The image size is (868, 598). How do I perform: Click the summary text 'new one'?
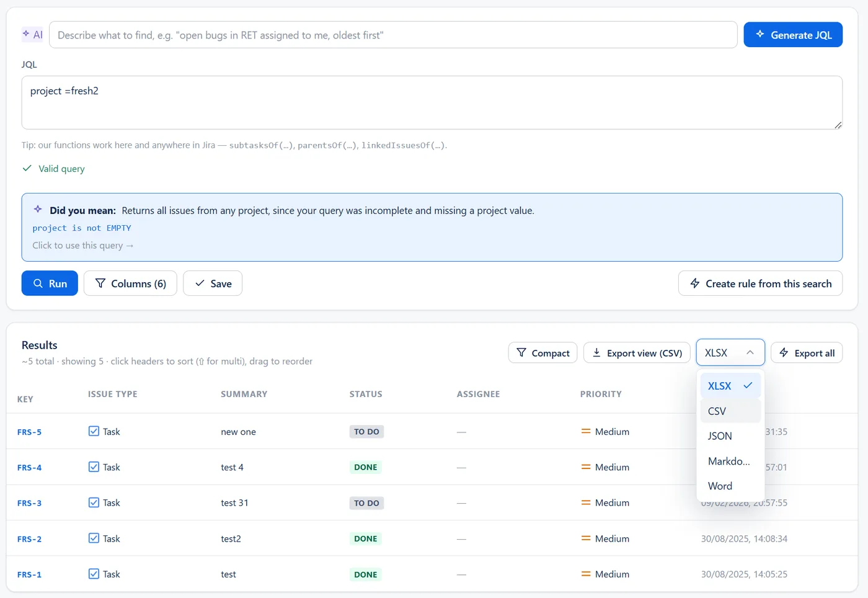click(x=238, y=432)
